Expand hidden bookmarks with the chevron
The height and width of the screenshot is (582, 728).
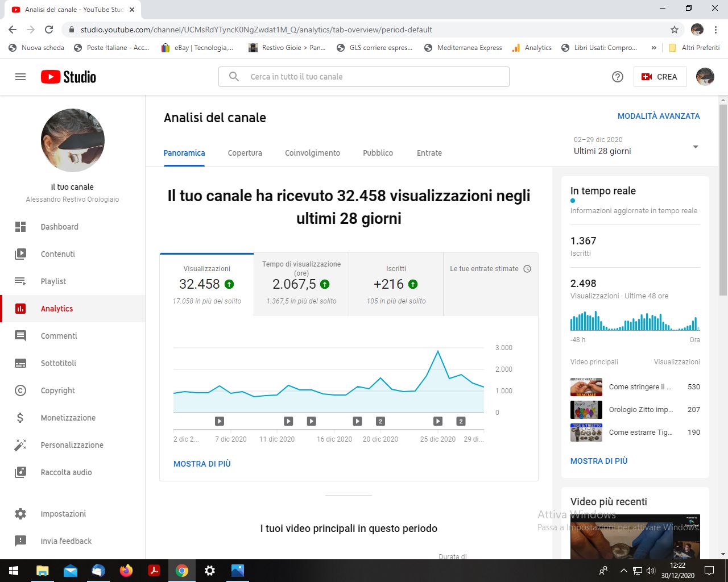654,48
